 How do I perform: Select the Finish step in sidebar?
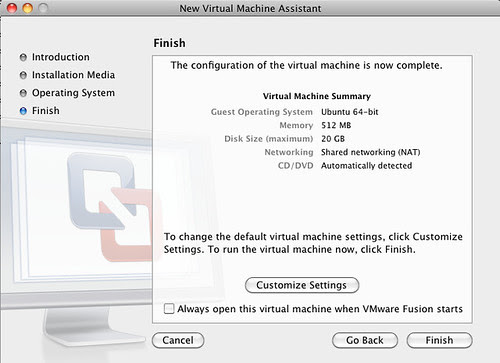click(x=46, y=110)
